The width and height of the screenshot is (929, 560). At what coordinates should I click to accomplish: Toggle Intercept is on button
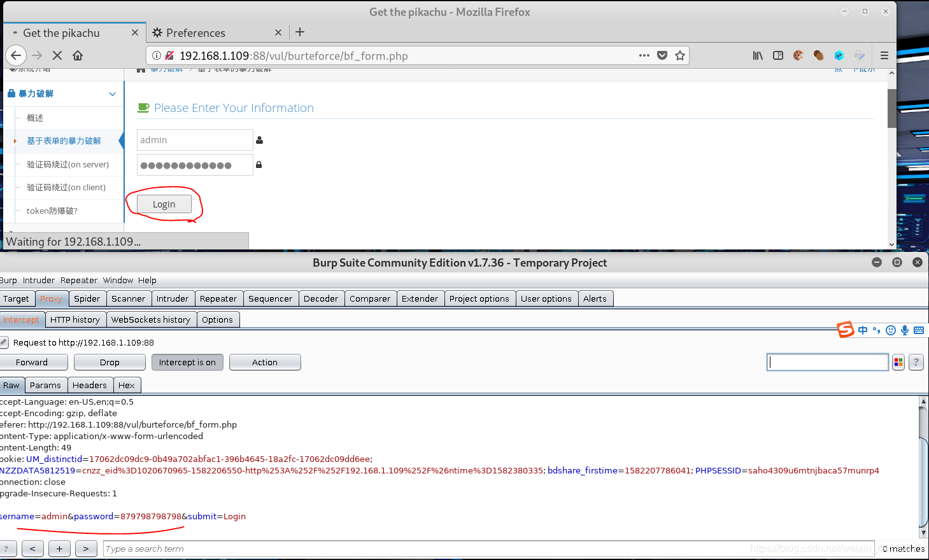pos(187,362)
